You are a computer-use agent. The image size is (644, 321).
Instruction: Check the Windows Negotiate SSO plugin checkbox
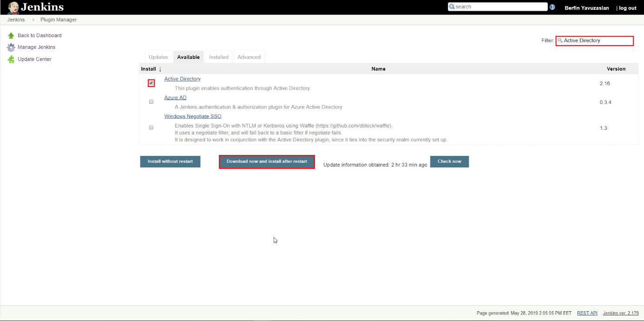click(x=151, y=127)
